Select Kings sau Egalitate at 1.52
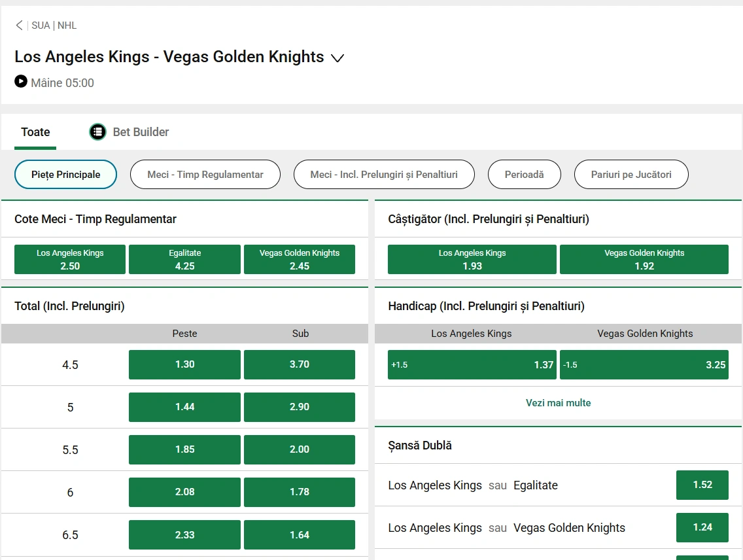Image resolution: width=743 pixels, height=560 pixels. (x=702, y=485)
